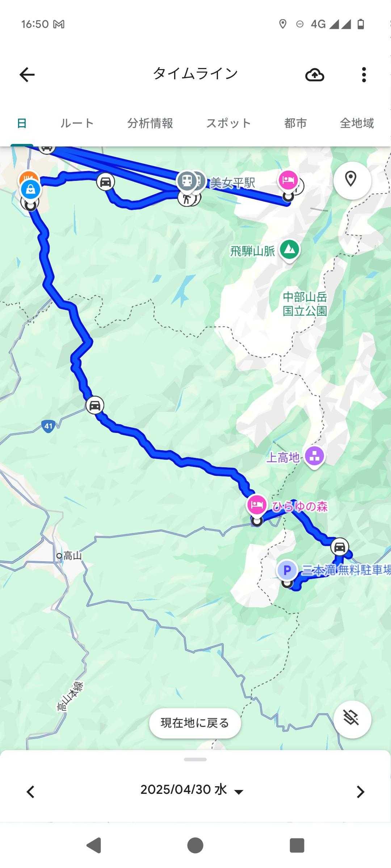Screen dimensions: 391x868
Task: Open the three-dot overflow menu
Action: 364,75
